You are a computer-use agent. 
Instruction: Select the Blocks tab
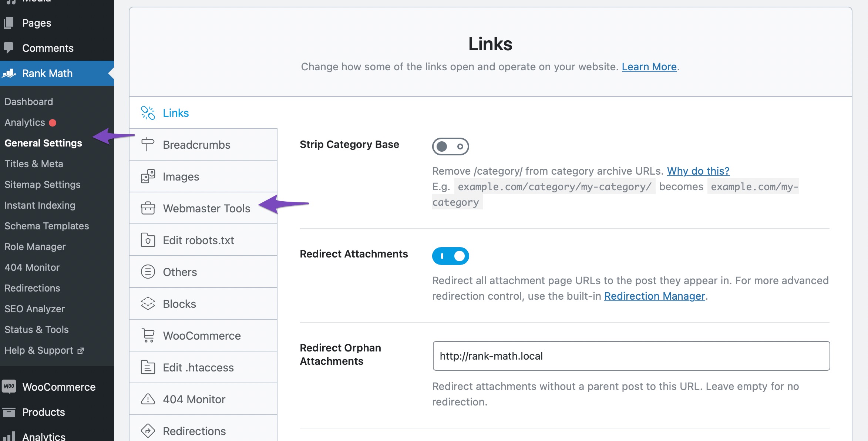click(x=203, y=304)
